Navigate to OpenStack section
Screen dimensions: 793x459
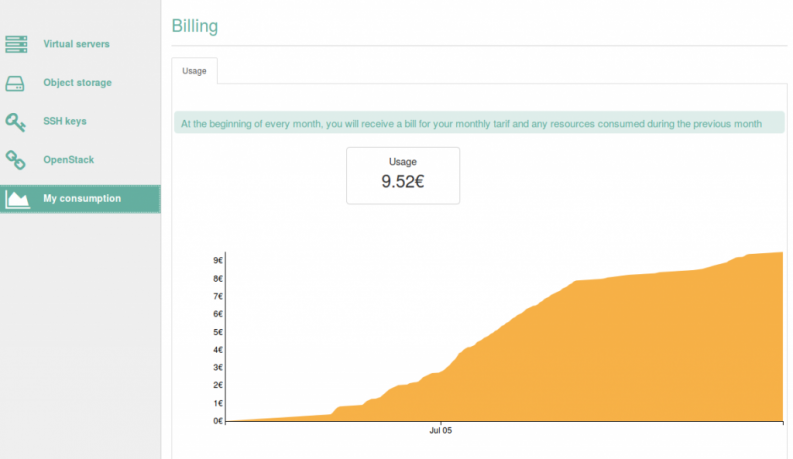[68, 159]
